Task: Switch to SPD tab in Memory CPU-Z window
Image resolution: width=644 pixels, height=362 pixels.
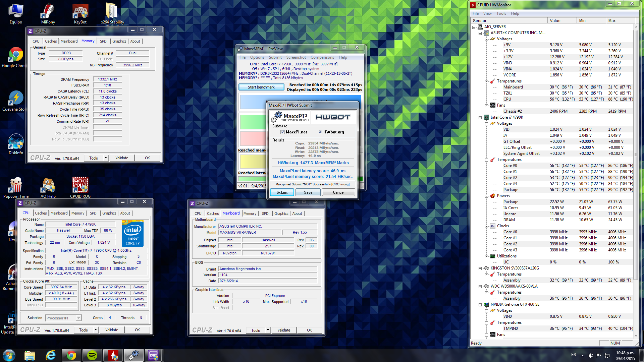Action: [x=103, y=41]
